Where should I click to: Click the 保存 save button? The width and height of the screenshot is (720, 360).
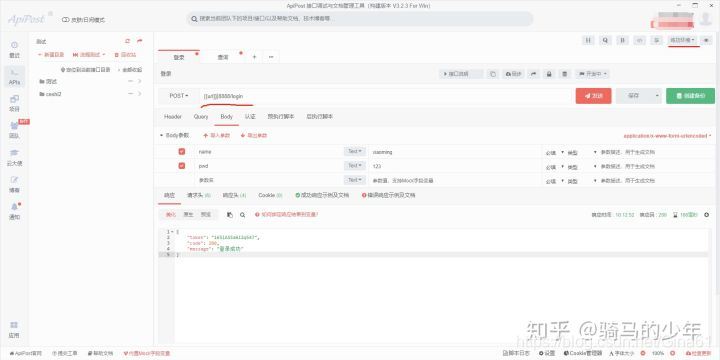(634, 96)
